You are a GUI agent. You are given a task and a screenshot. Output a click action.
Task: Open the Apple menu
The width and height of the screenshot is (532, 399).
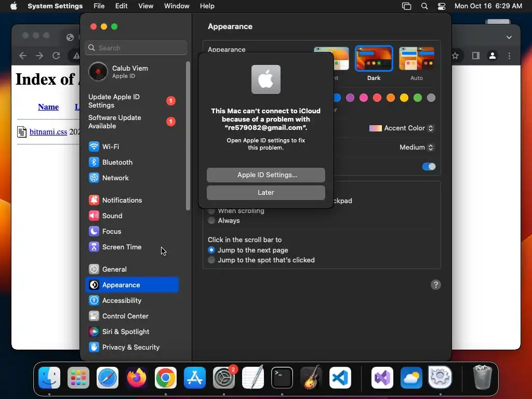point(14,6)
